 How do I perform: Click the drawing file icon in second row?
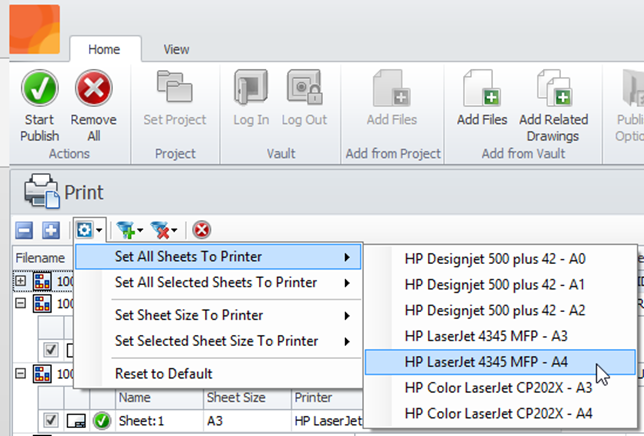click(x=42, y=303)
